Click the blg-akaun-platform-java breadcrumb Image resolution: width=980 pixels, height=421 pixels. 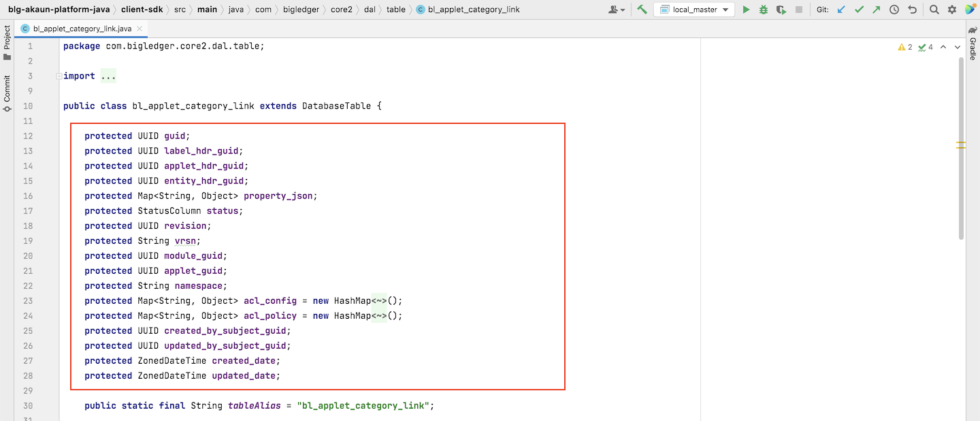pos(59,10)
